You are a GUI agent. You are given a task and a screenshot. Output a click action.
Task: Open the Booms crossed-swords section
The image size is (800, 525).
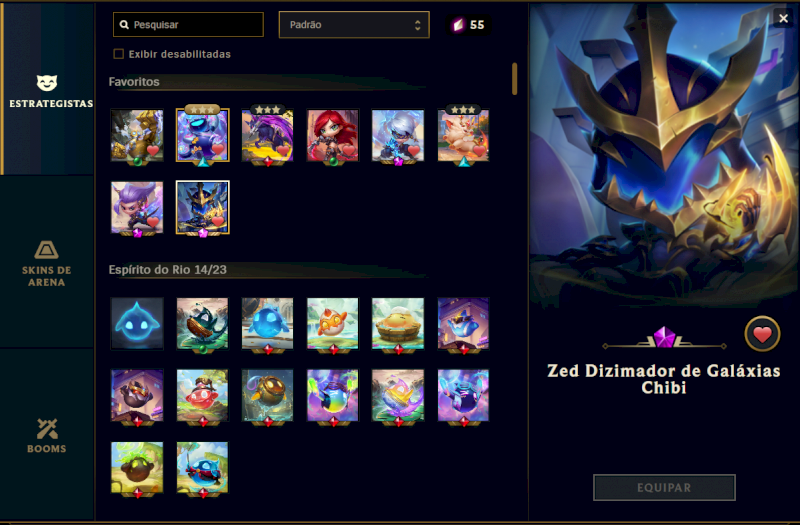click(x=47, y=435)
